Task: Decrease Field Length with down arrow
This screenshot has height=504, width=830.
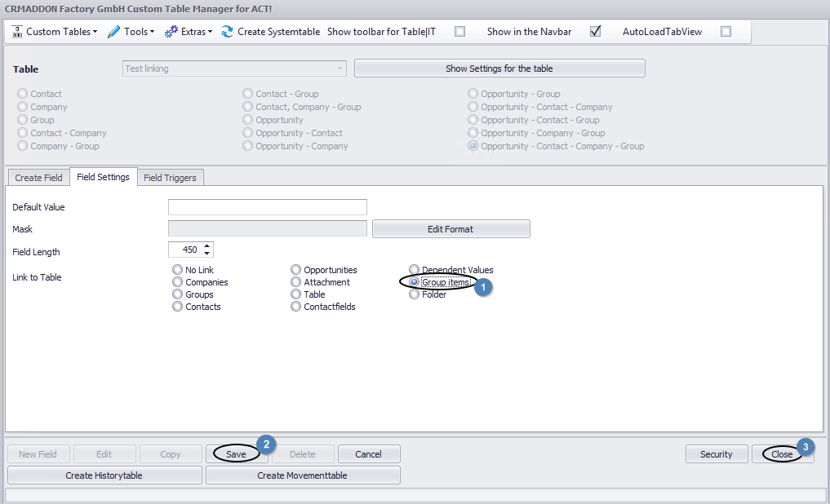Action: click(x=207, y=254)
